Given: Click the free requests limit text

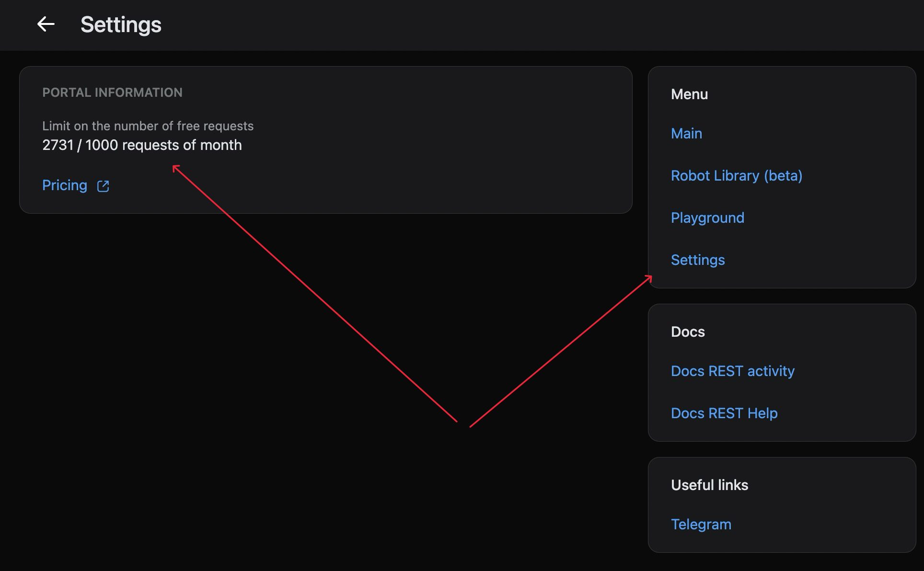Looking at the screenshot, I should coord(148,126).
